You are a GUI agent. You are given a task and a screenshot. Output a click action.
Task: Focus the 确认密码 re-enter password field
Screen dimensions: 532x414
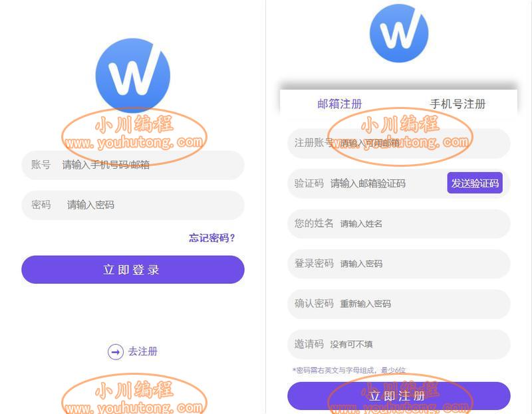pos(398,304)
